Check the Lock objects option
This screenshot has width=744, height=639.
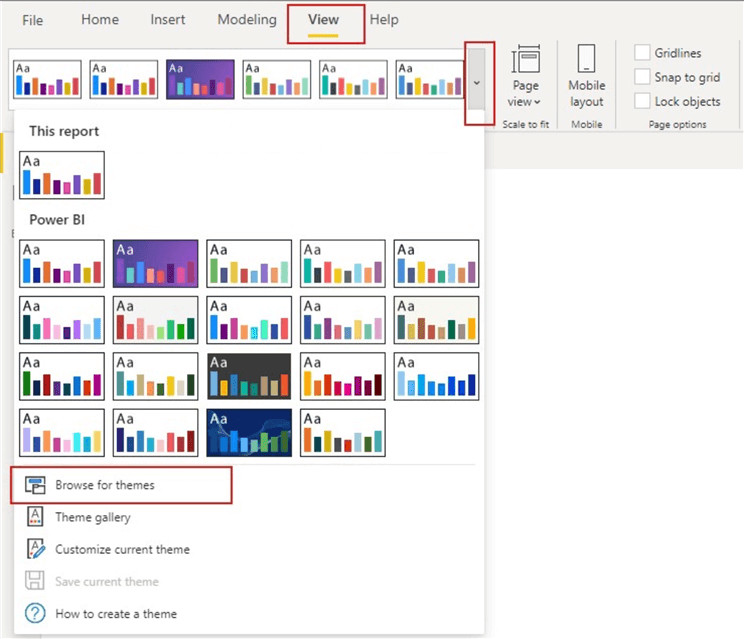pos(642,101)
